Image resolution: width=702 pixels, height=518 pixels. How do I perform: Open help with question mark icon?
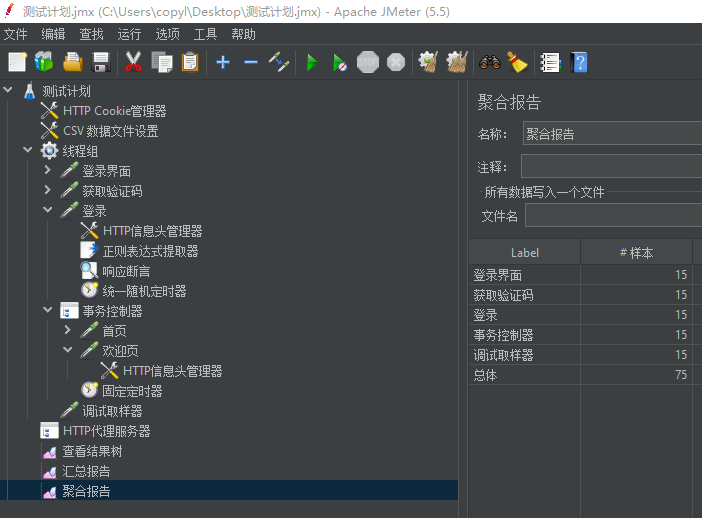pos(579,62)
